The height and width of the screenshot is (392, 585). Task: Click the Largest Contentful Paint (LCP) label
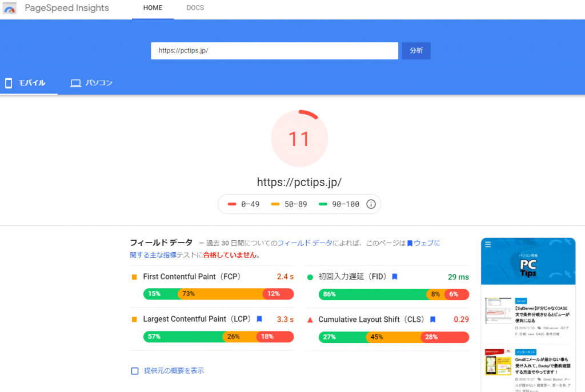coord(198,319)
